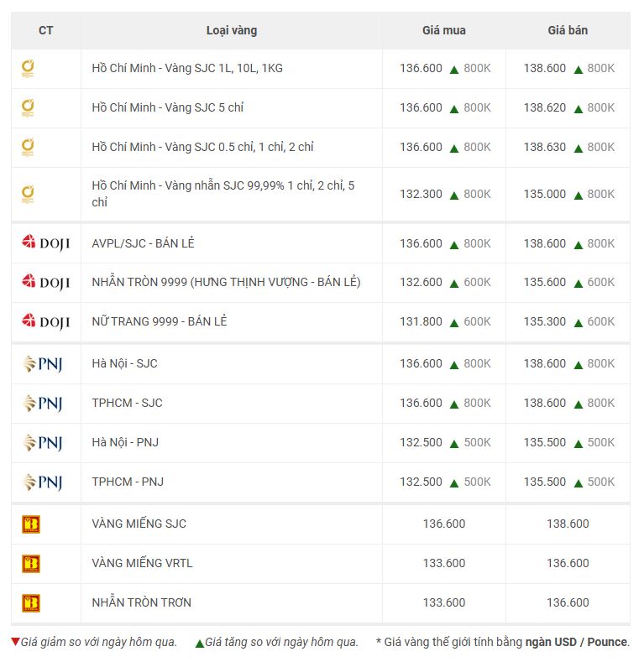Click SJC logo in the Vàng SJC 5 chỉ row

point(28,107)
